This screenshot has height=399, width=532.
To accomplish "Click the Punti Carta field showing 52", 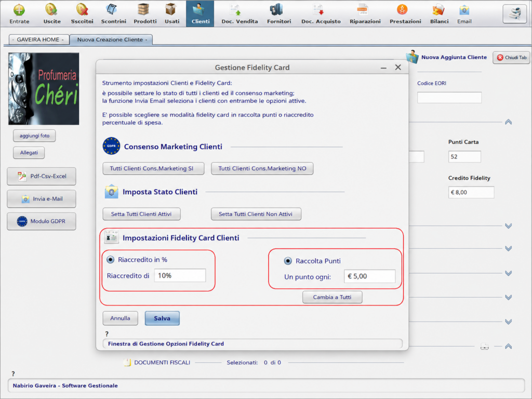I will point(464,157).
